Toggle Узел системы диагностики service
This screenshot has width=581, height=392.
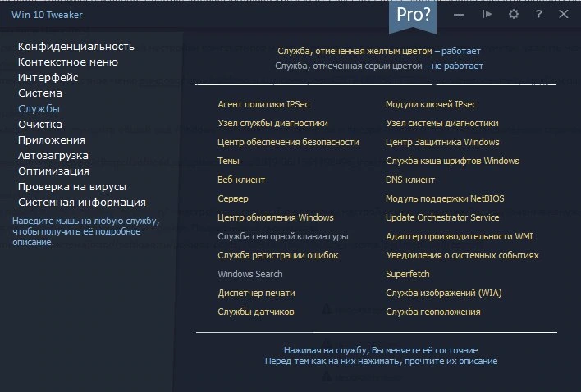[x=442, y=123]
